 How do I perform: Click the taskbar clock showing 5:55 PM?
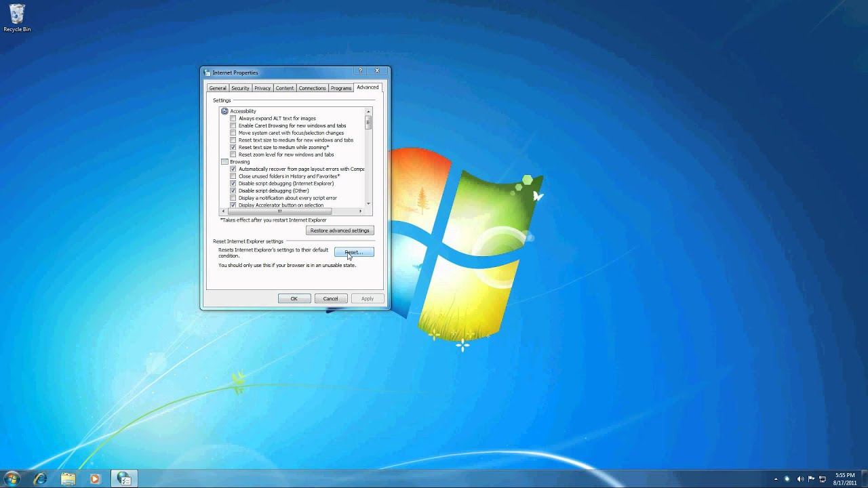pos(845,479)
